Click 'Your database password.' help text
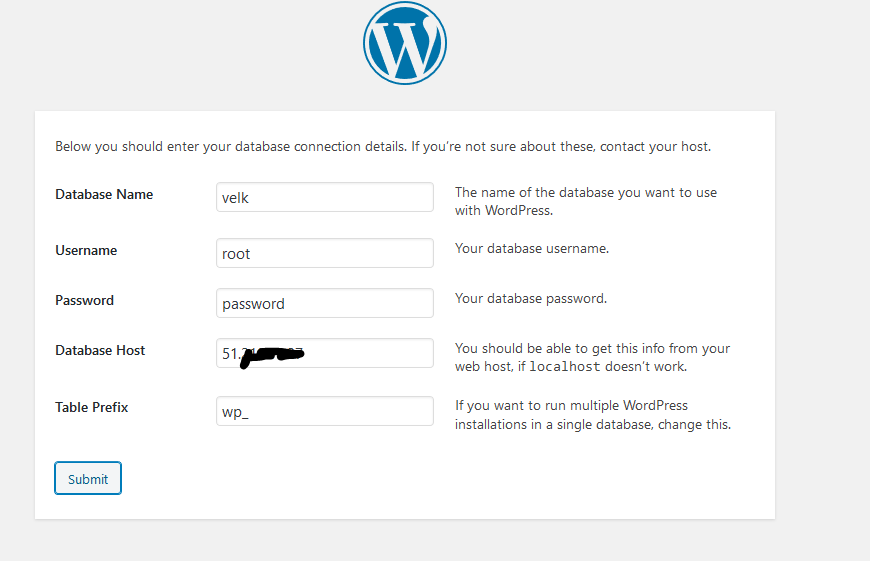 coord(530,298)
